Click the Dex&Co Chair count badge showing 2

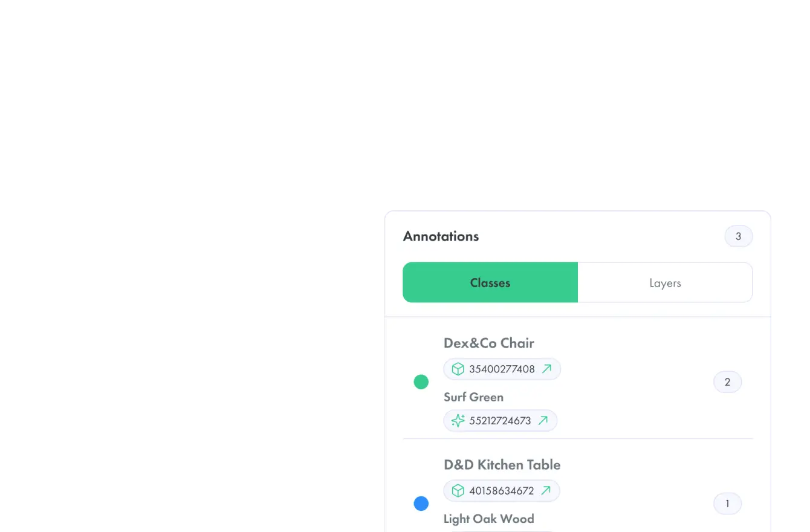pyautogui.click(x=727, y=382)
